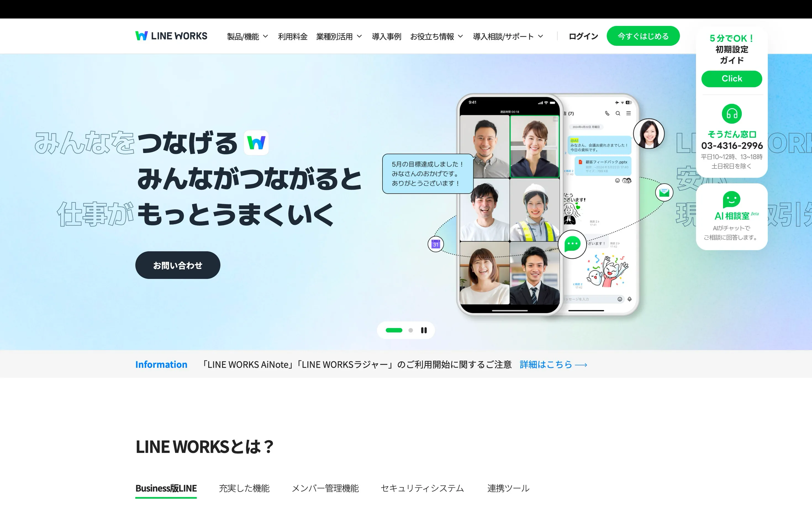Click the green mail envelope icon
Image resolution: width=812 pixels, height=528 pixels.
pos(664,193)
